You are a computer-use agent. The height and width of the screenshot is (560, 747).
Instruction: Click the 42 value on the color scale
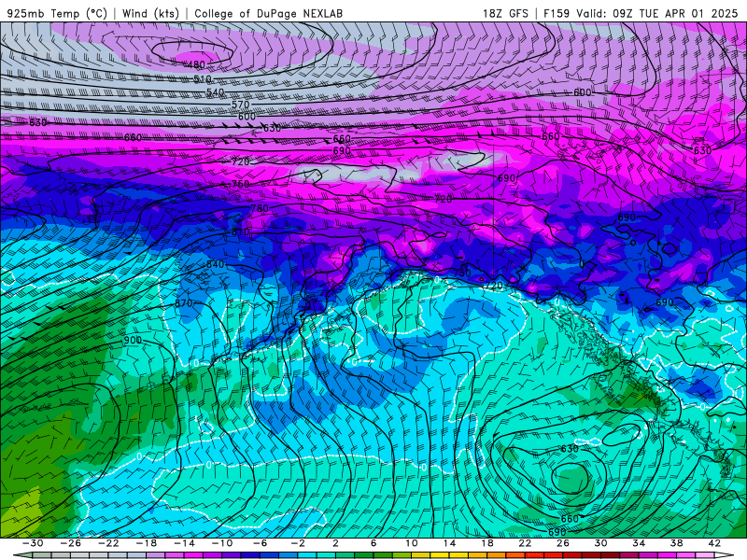point(714,543)
